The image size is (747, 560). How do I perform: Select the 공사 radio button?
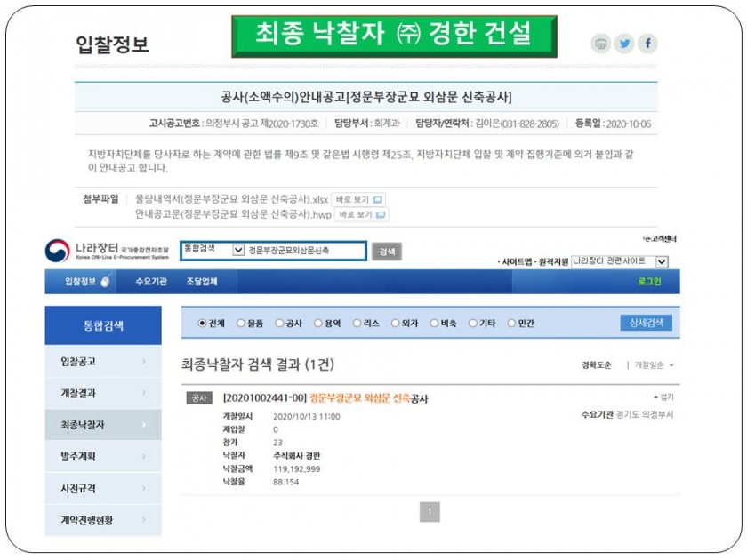coord(279,324)
